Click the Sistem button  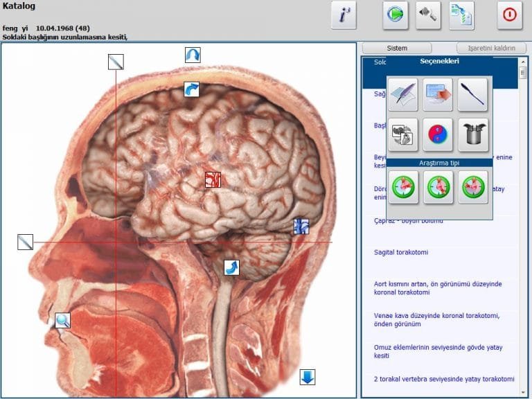[397, 48]
